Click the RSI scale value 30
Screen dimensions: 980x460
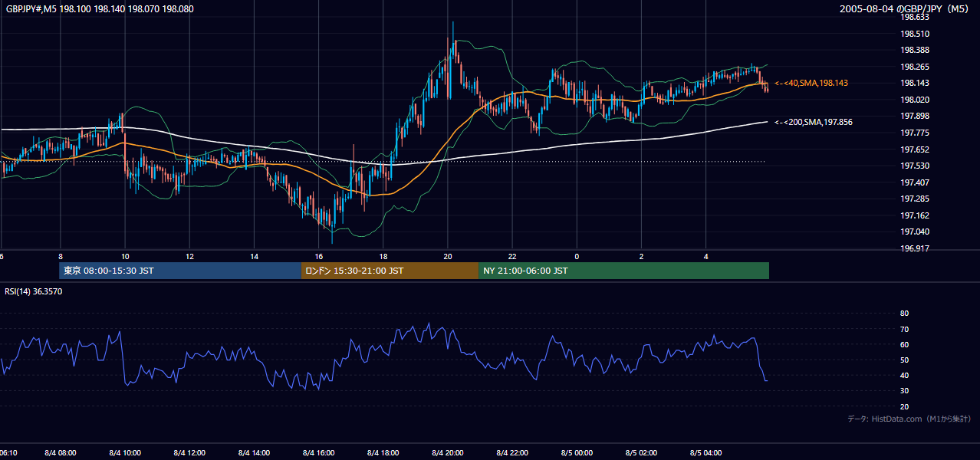click(x=904, y=391)
